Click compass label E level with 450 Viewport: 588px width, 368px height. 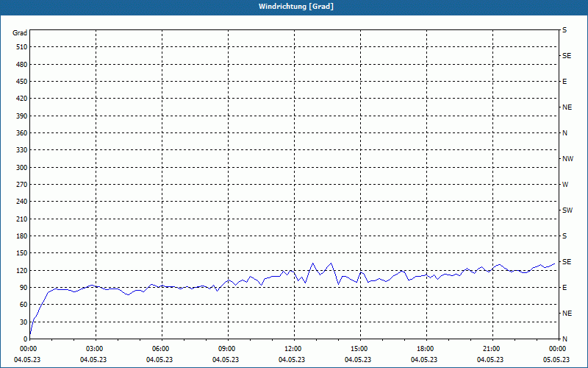point(564,82)
